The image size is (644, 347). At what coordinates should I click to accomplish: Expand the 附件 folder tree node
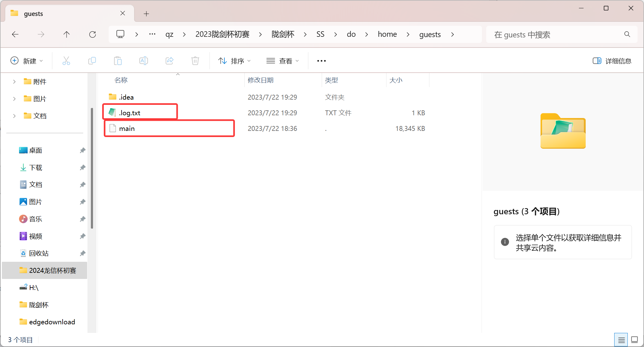(x=14, y=82)
